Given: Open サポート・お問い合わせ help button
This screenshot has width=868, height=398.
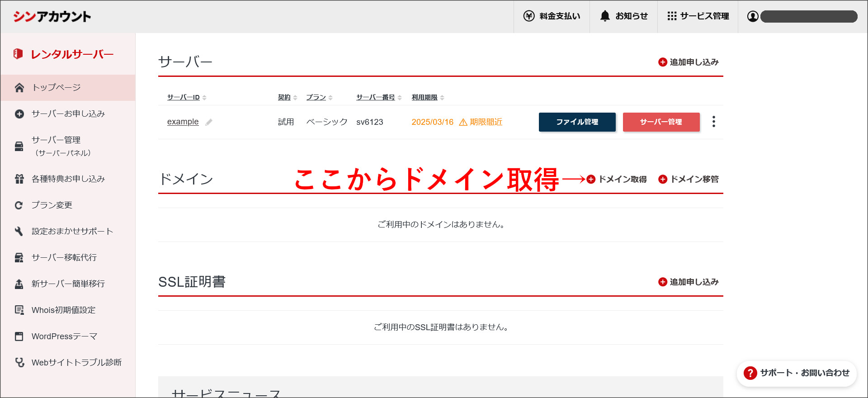Looking at the screenshot, I should coord(797,373).
